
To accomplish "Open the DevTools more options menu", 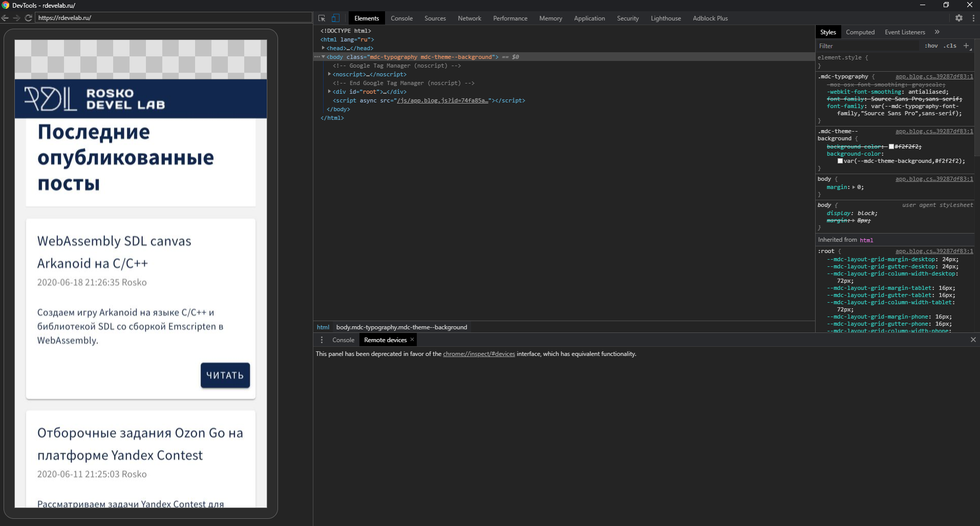I will click(973, 18).
